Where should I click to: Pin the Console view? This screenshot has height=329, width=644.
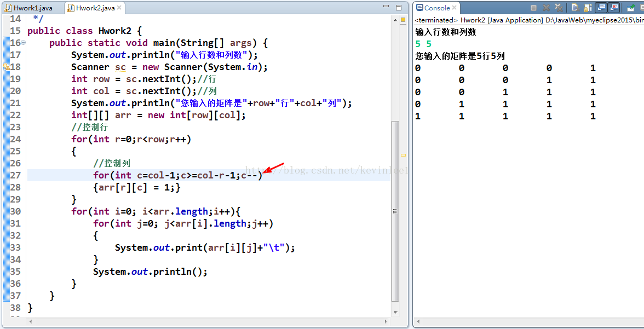tap(630, 8)
